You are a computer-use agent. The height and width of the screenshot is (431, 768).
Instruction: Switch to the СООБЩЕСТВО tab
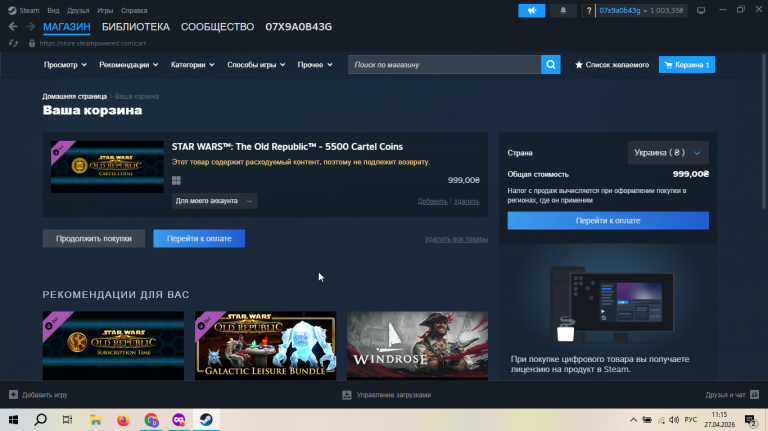217,27
